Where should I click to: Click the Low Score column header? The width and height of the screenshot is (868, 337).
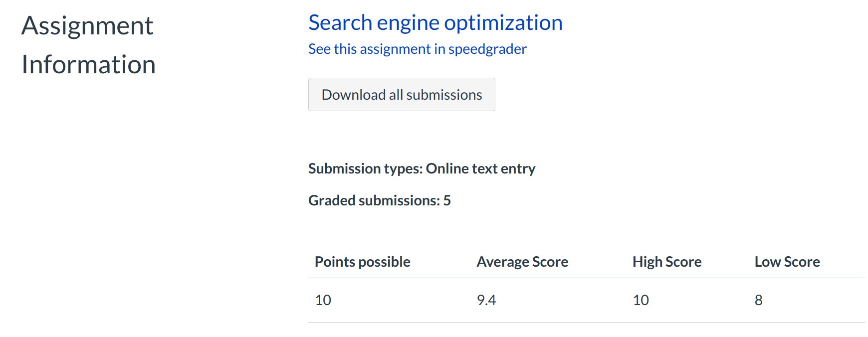pyautogui.click(x=787, y=262)
